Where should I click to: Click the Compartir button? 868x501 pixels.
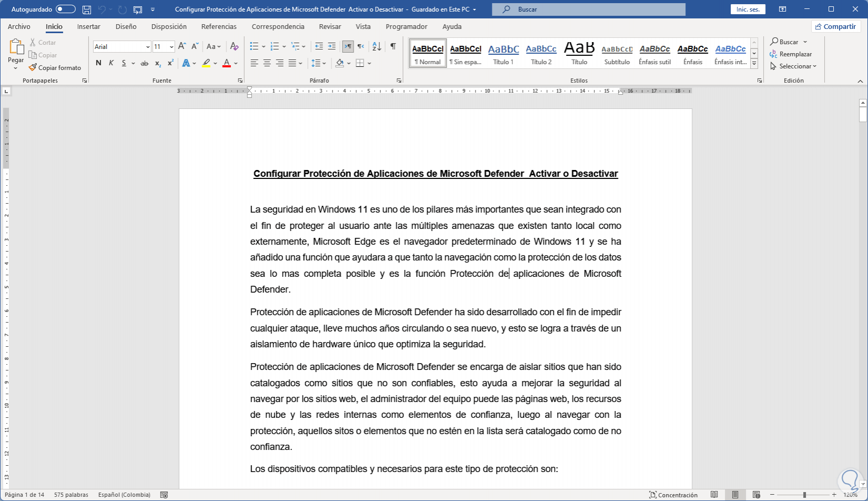[836, 26]
